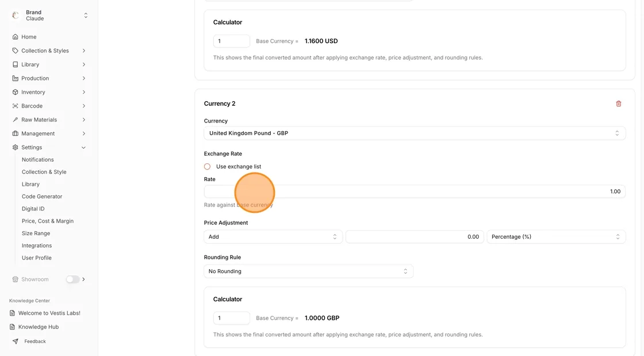Open Notifications settings

tap(38, 159)
